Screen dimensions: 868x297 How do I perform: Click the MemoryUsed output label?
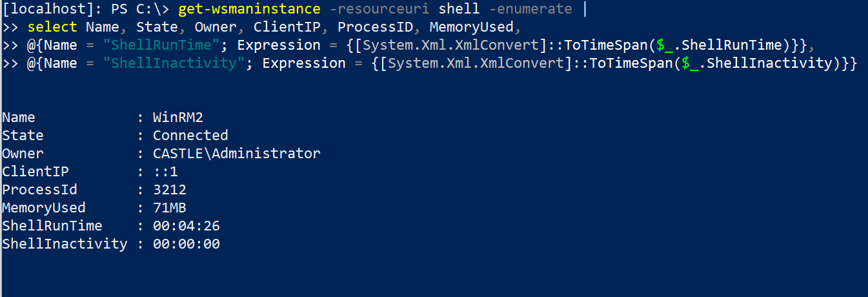pyautogui.click(x=44, y=208)
